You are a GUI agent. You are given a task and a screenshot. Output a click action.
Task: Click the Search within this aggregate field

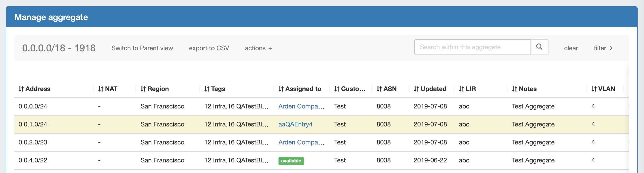[x=472, y=47]
